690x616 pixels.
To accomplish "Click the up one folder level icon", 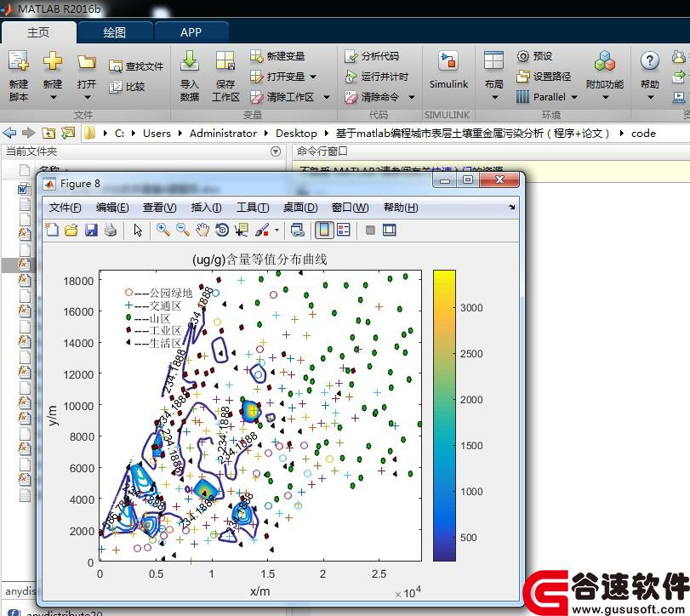I will pyautogui.click(x=48, y=133).
